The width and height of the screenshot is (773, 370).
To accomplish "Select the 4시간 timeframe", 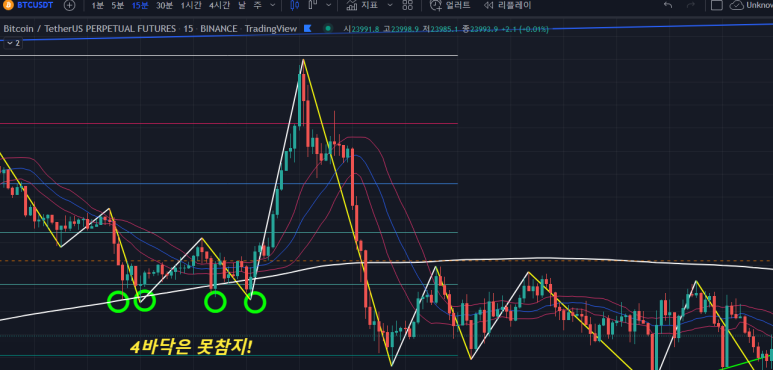I will (219, 5).
